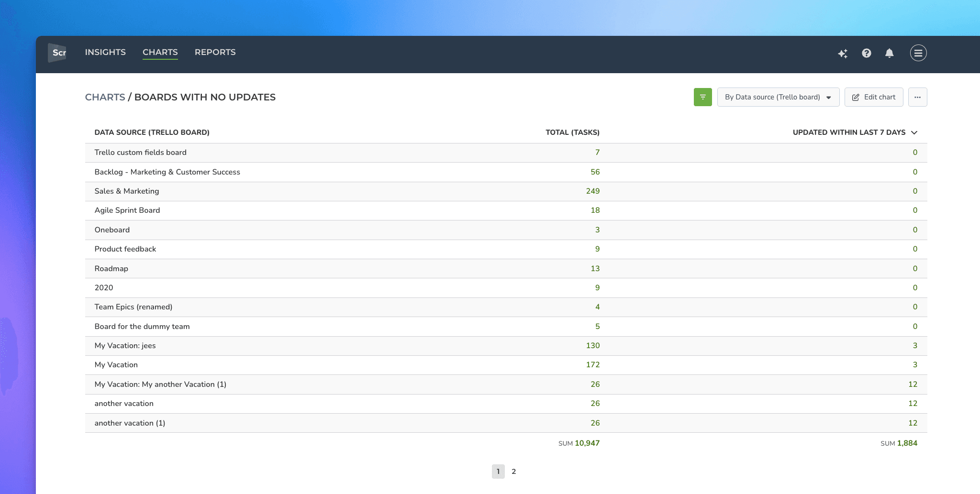Viewport: 980px width, 494px height.
Task: Select the Charts tab
Action: pos(160,52)
